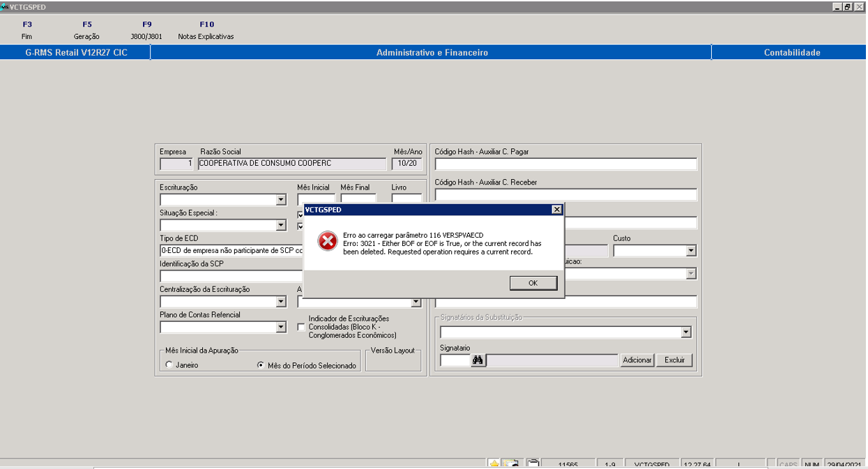Expand the Centralização da Escrituração dropdown

[281, 302]
